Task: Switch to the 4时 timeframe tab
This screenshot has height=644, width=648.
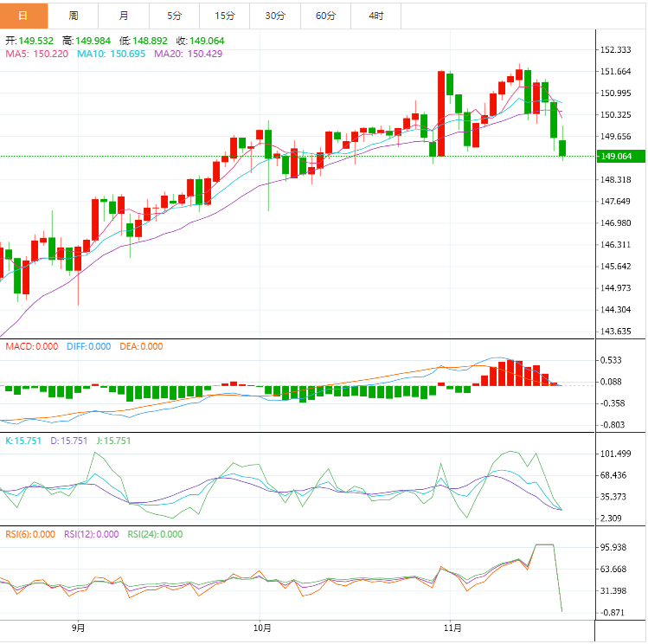Action: coord(375,16)
